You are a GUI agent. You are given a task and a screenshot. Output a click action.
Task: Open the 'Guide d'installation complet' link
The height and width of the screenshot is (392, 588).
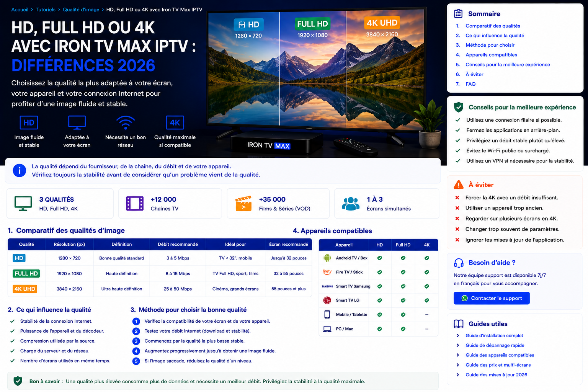coord(494,335)
